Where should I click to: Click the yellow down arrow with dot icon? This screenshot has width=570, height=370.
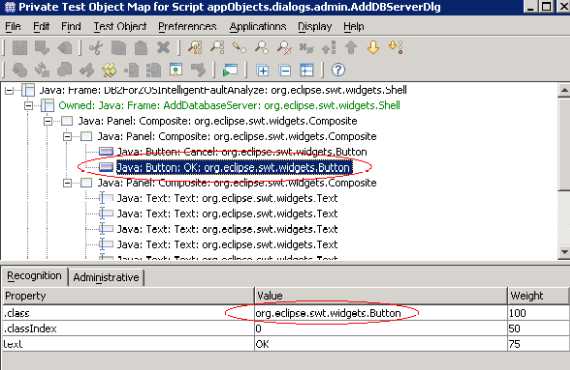point(396,48)
